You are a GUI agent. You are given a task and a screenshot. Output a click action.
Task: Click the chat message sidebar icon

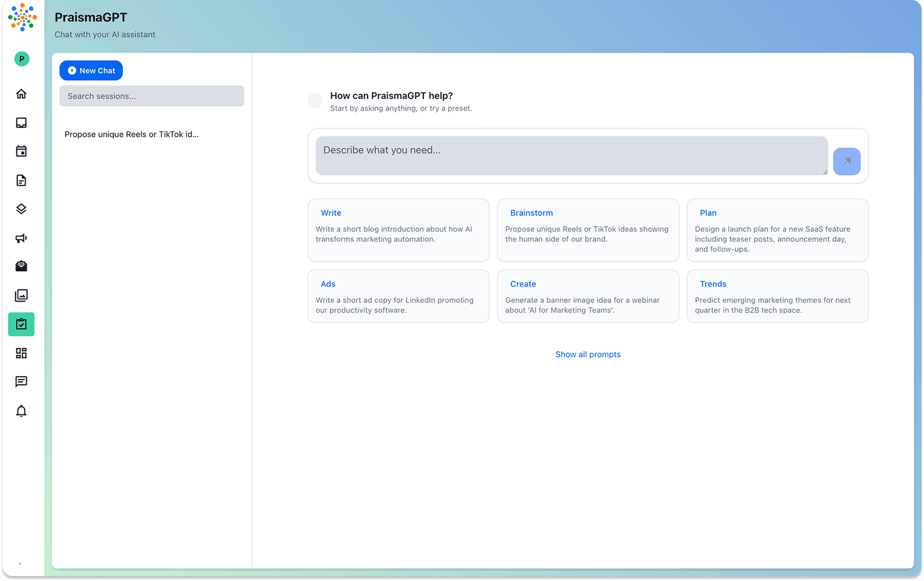pyautogui.click(x=21, y=382)
